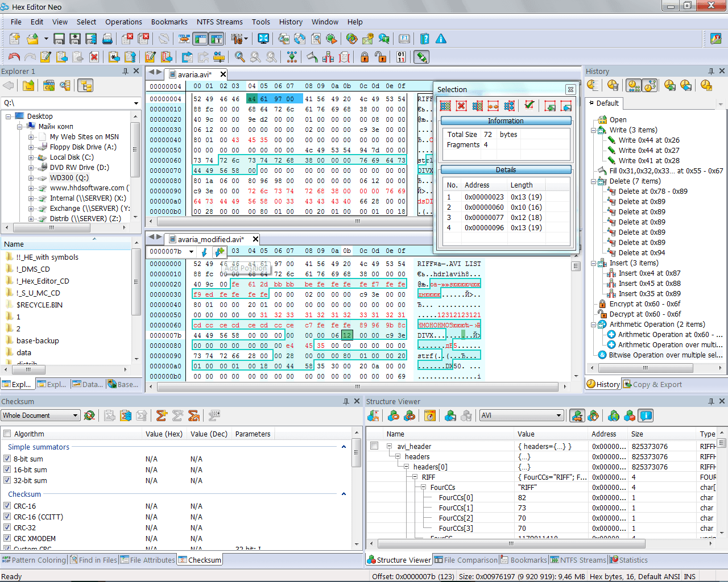Select the Find magnifier icon on the toolbar
Screen dimensions: 728x582
pyautogui.click(x=239, y=57)
